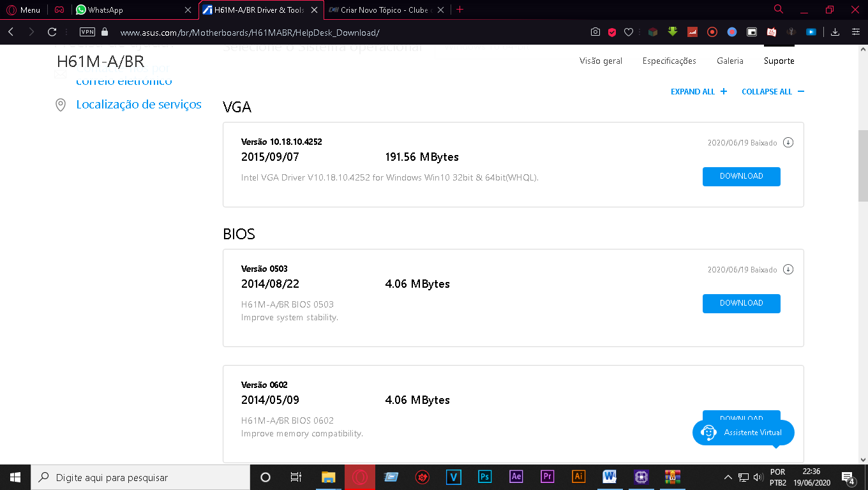Open CPU-Z chip icon in taskbar
The image size is (868, 490).
point(641,477)
